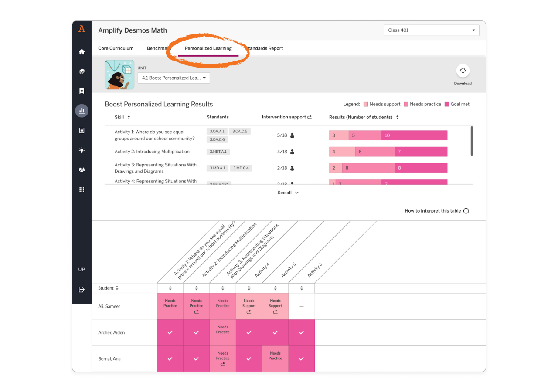Image resolution: width=558 pixels, height=392 pixels.
Task: Select the bar chart reports icon
Action: click(82, 111)
